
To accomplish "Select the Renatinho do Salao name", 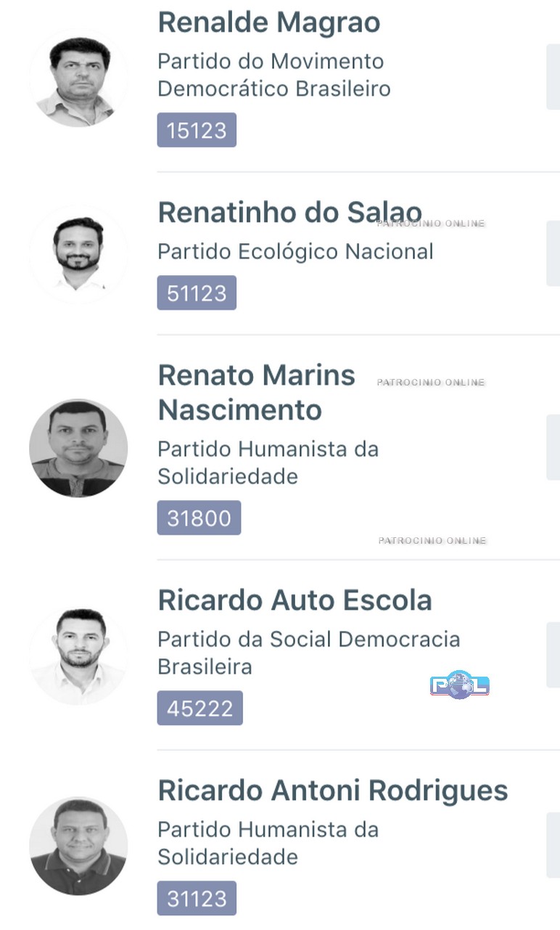I will [x=289, y=213].
